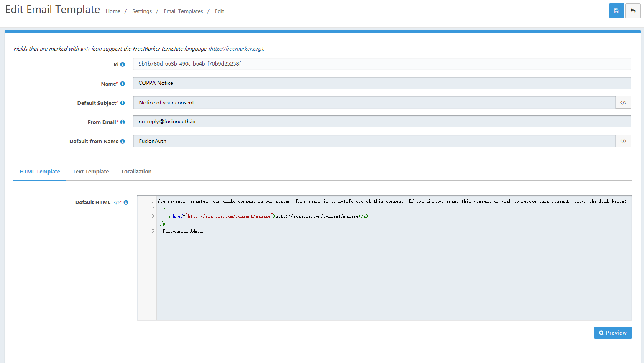Screen dimensions: 644x363
Task: Click the info icon next to Default Subject
Action: 123,102
